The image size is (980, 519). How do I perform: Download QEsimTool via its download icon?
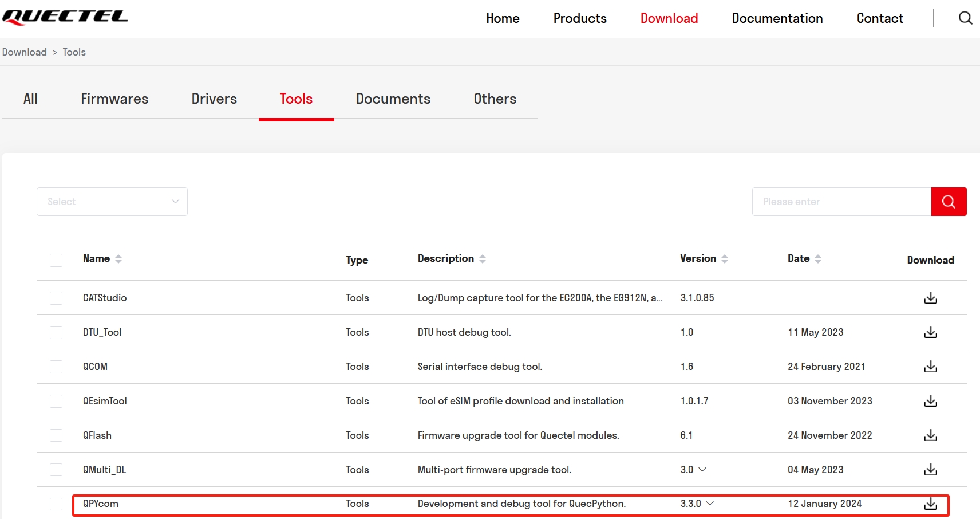pyautogui.click(x=931, y=401)
